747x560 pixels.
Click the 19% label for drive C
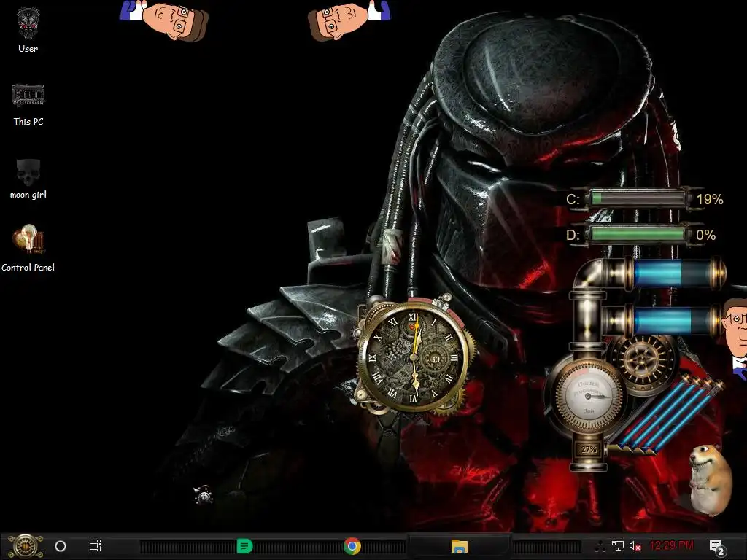(x=710, y=199)
